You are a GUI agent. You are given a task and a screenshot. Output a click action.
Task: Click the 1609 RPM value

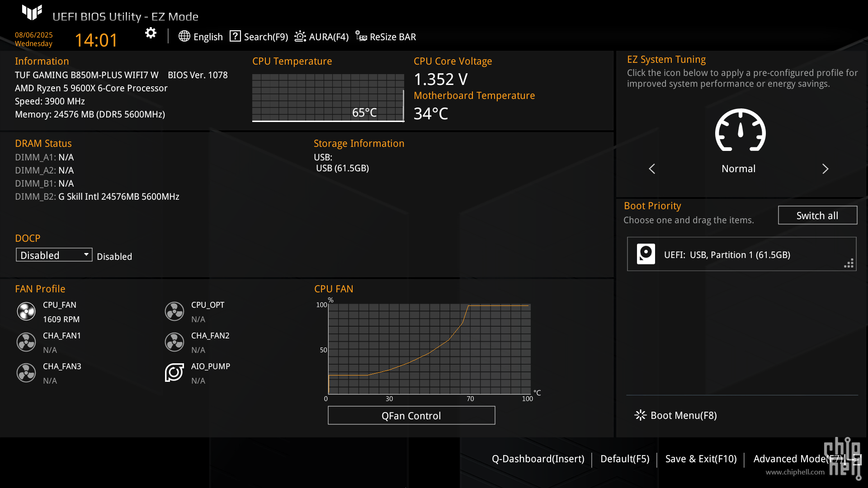tap(61, 319)
